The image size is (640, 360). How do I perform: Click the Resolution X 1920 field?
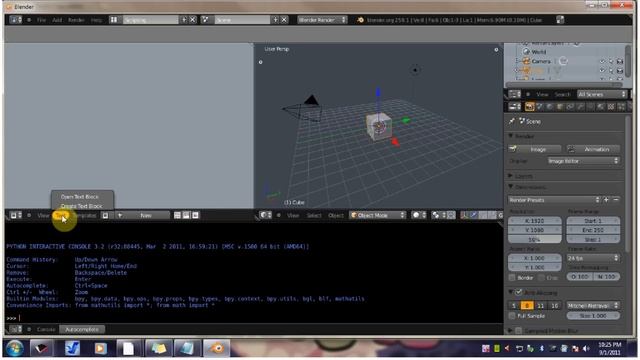tap(535, 220)
